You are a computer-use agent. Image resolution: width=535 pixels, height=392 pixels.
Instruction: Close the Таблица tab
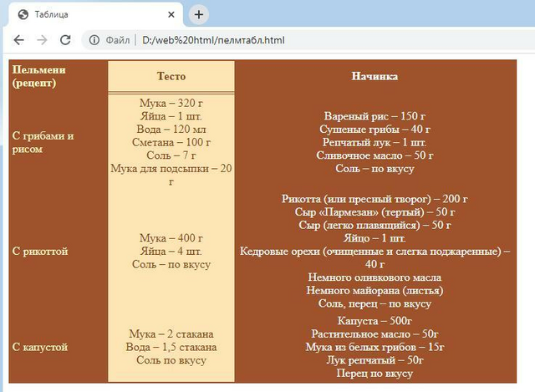click(x=171, y=15)
